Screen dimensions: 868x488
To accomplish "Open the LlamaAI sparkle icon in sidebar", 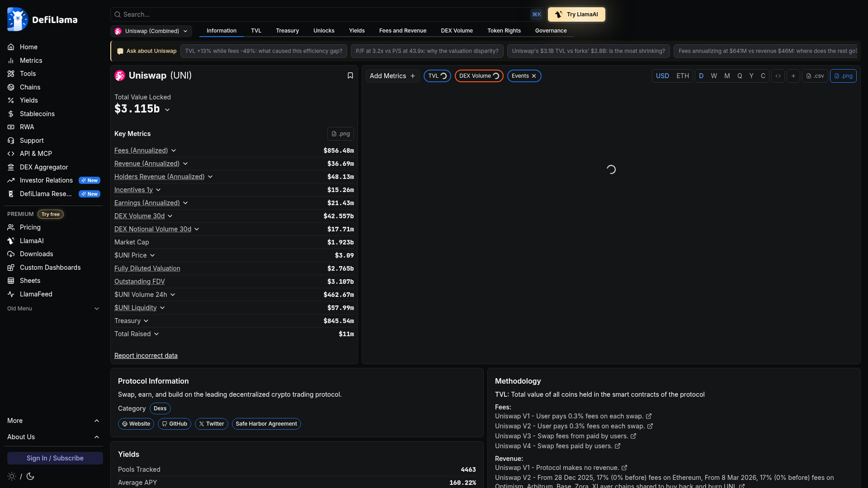I will (x=11, y=241).
